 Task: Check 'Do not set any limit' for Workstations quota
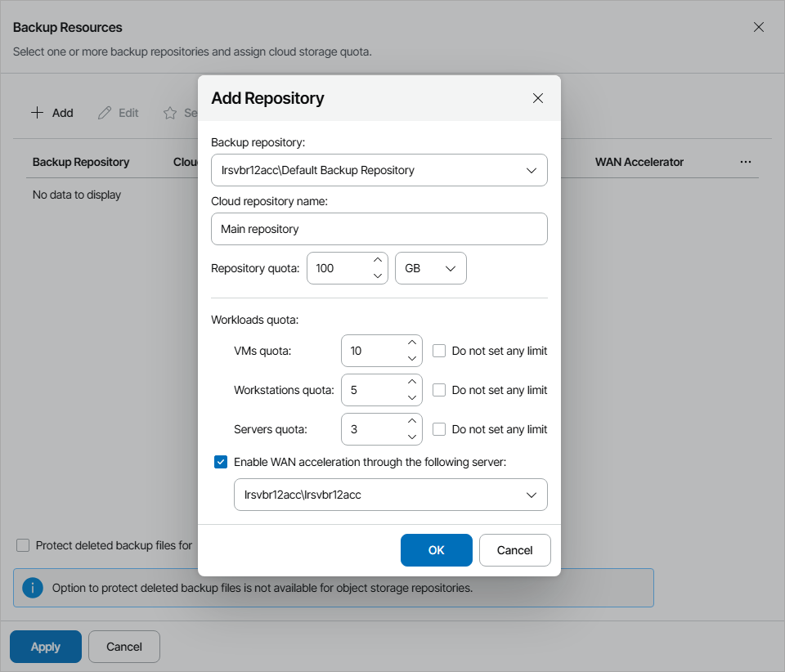click(439, 390)
